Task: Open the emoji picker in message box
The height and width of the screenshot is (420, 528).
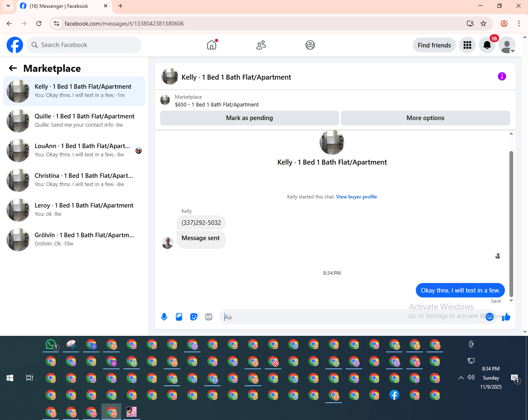Action: tap(490, 317)
